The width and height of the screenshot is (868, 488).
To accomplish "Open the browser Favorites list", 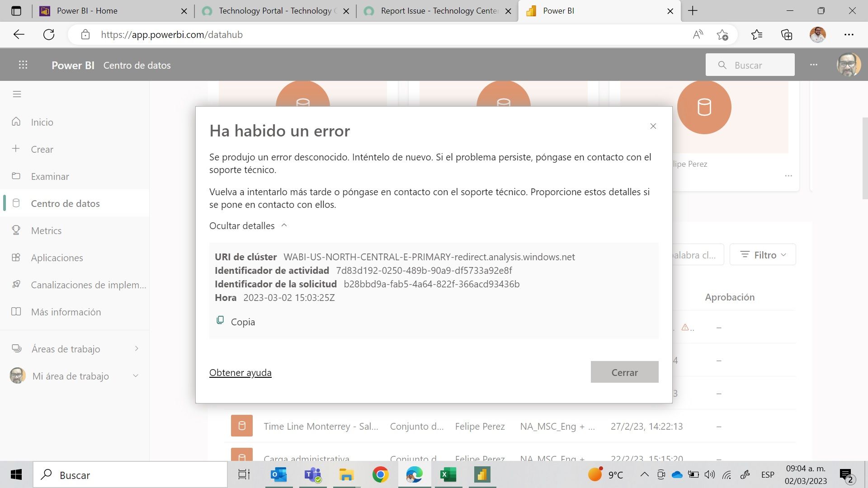I will (756, 34).
